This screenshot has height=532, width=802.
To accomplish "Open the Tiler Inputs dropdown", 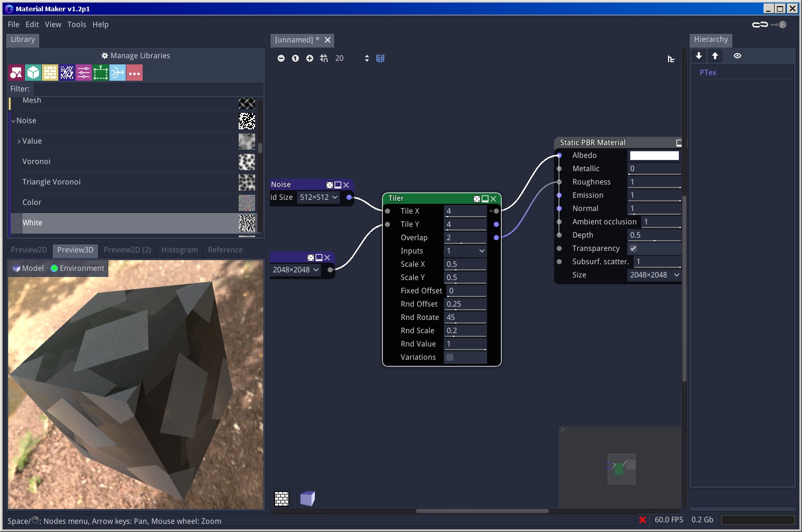I will coord(465,251).
